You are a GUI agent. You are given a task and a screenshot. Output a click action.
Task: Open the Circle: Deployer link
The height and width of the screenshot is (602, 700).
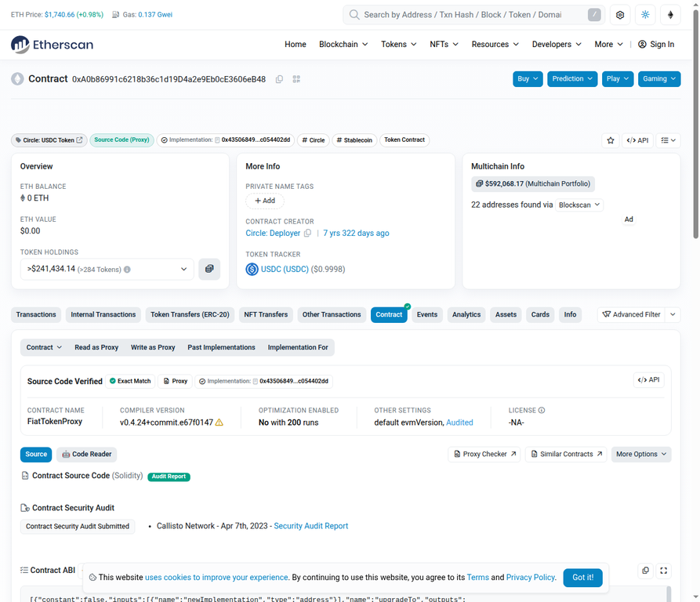tap(273, 234)
